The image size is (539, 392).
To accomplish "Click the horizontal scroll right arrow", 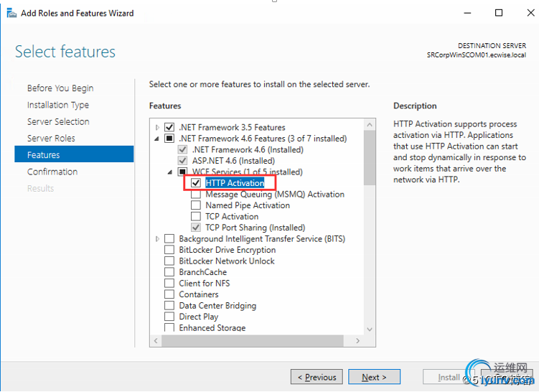I will [358, 340].
